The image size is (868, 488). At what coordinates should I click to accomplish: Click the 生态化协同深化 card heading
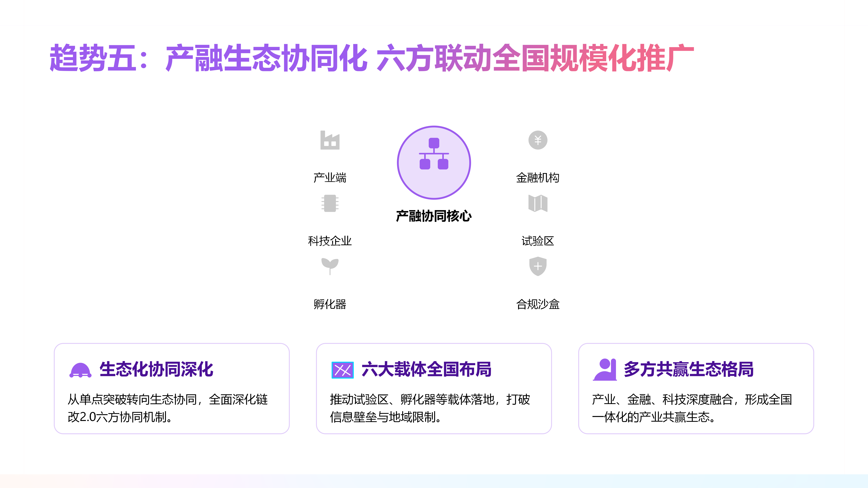click(156, 369)
